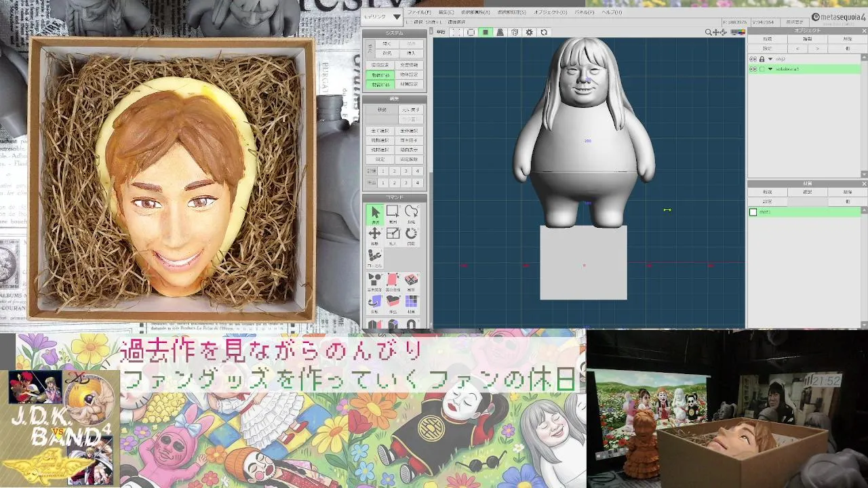Screen dimensions: 868x488
Task: Activate the Move command with four arrows
Action: [x=375, y=235]
